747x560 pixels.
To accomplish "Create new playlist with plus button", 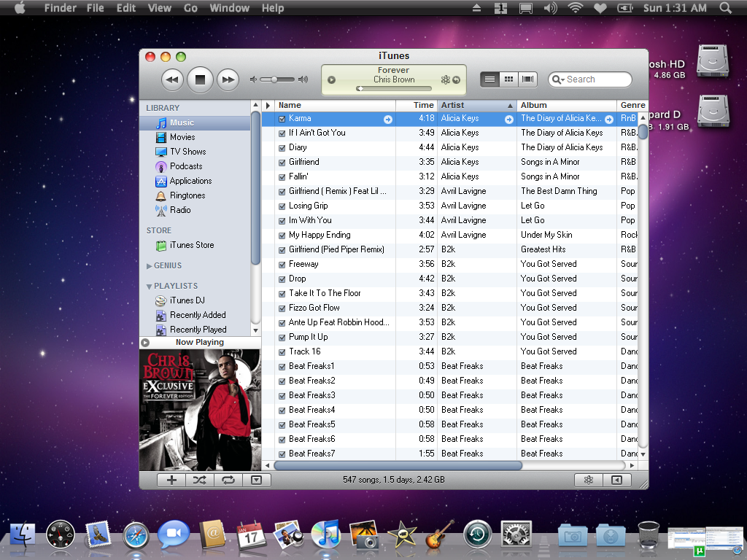I will tap(171, 480).
